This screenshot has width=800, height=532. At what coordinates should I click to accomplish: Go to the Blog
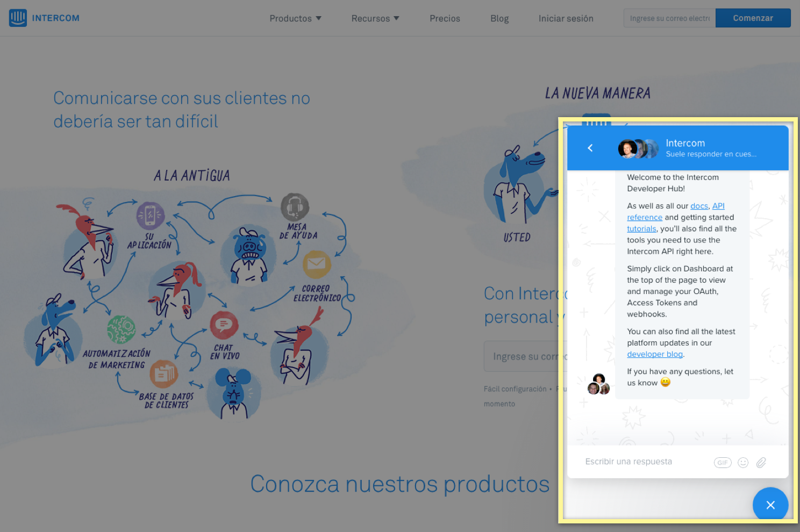tap(499, 18)
